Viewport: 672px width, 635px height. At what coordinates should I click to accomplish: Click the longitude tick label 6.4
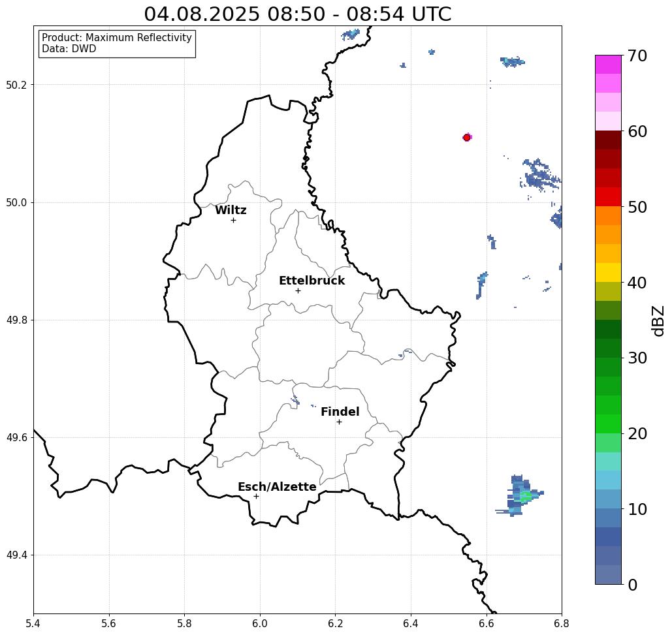[411, 623]
